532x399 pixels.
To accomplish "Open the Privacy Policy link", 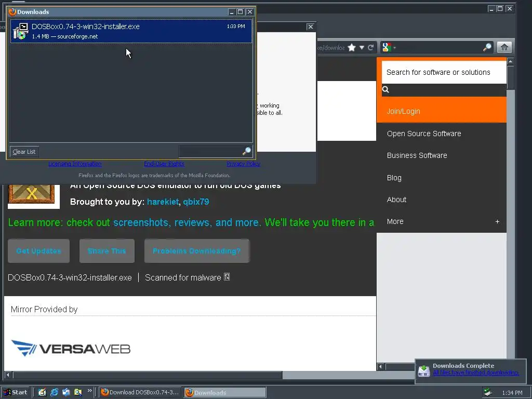I will 243,164.
